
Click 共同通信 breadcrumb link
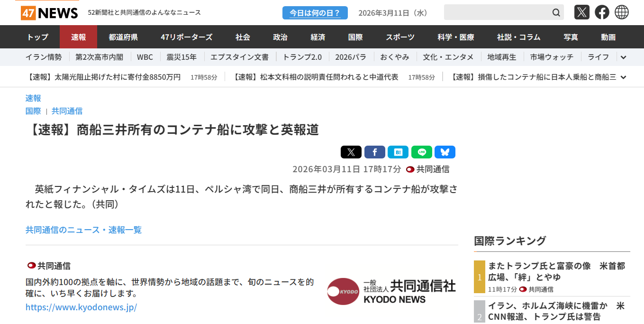coord(67,111)
